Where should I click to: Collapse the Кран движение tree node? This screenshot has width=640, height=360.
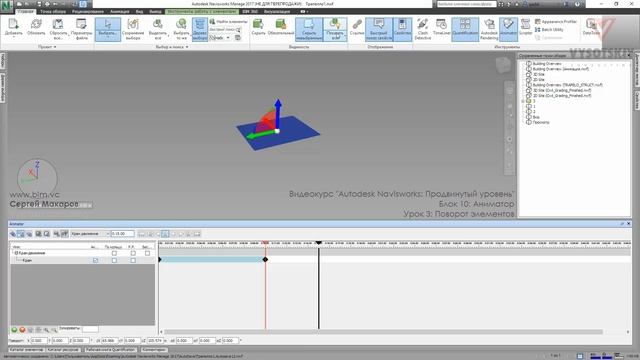16,253
